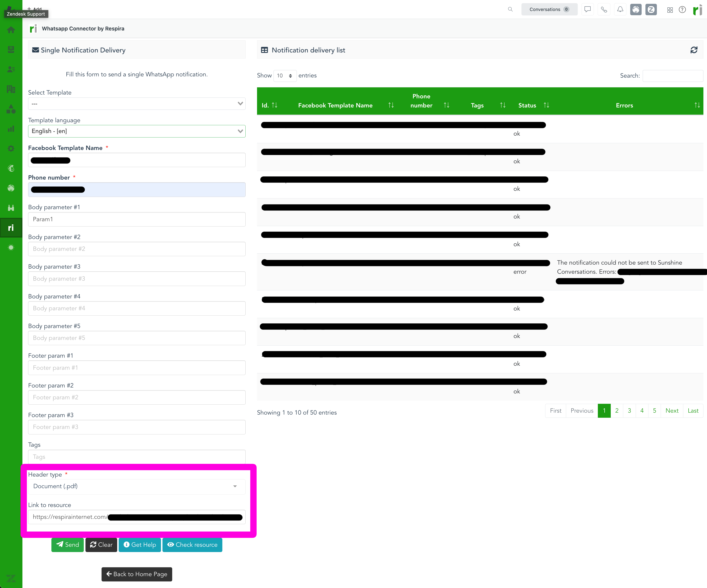
Task: Type in the Body parameter #2 field
Action: (137, 249)
